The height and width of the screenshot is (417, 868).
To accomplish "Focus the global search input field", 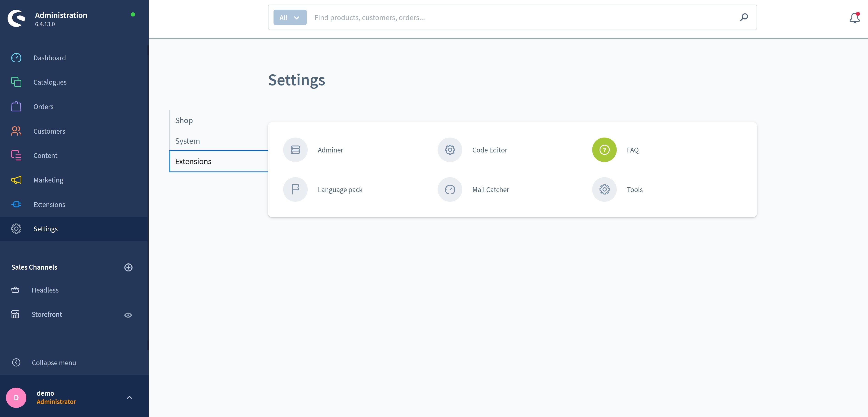I will [522, 17].
